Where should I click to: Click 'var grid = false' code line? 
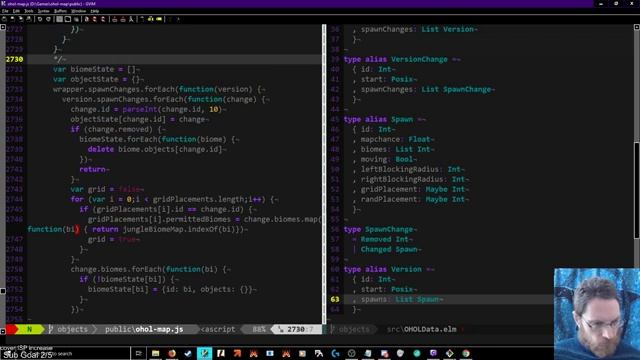[x=107, y=189]
